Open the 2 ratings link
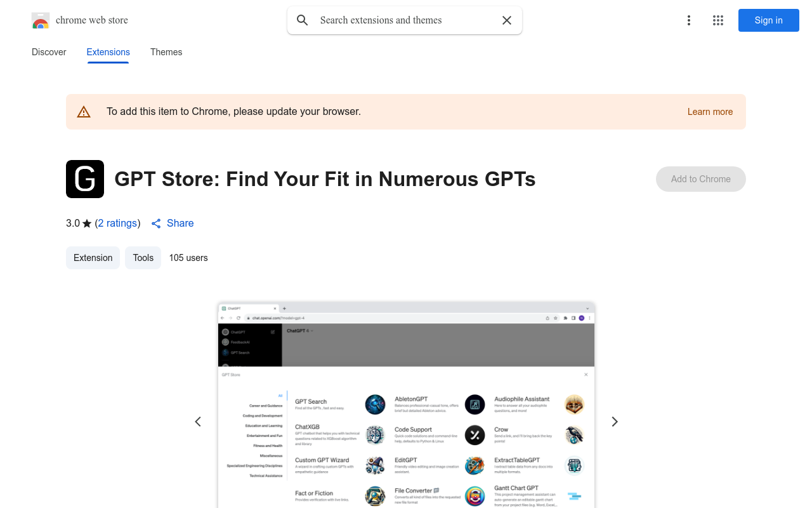The image size is (812, 508). [117, 223]
